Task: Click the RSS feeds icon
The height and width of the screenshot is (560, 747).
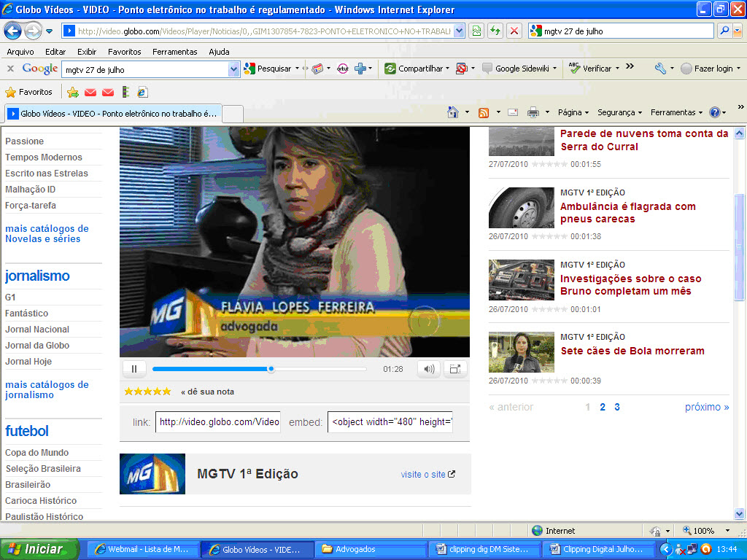Action: click(x=483, y=112)
